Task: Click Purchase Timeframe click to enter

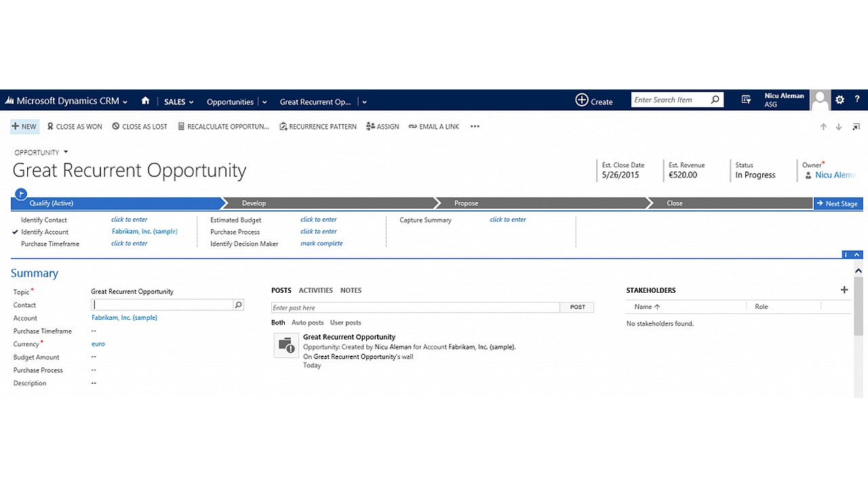Action: [129, 243]
